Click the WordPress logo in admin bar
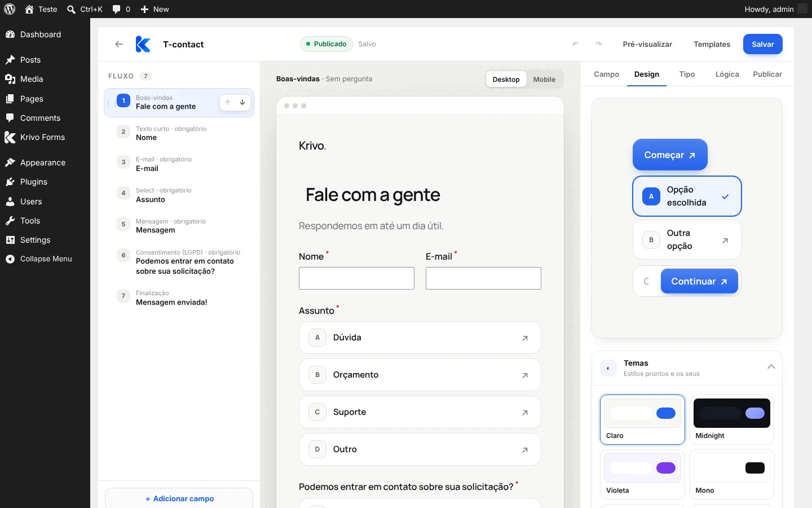Screen dimensions: 812x508 tap(10, 9)
